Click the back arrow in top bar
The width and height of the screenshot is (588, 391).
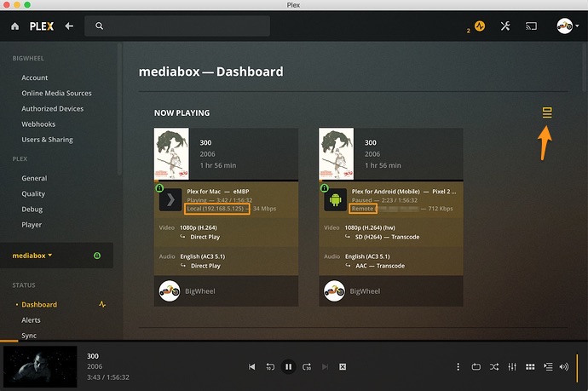(69, 26)
